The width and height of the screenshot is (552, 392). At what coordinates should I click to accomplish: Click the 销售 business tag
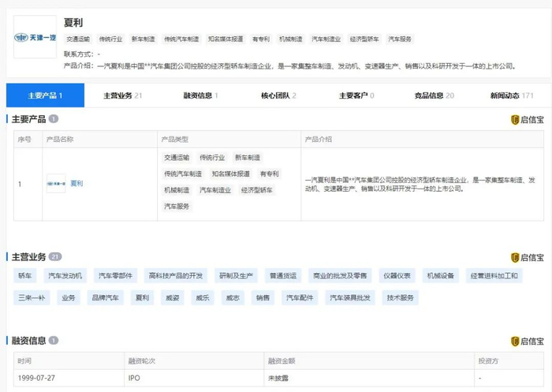tap(263, 297)
